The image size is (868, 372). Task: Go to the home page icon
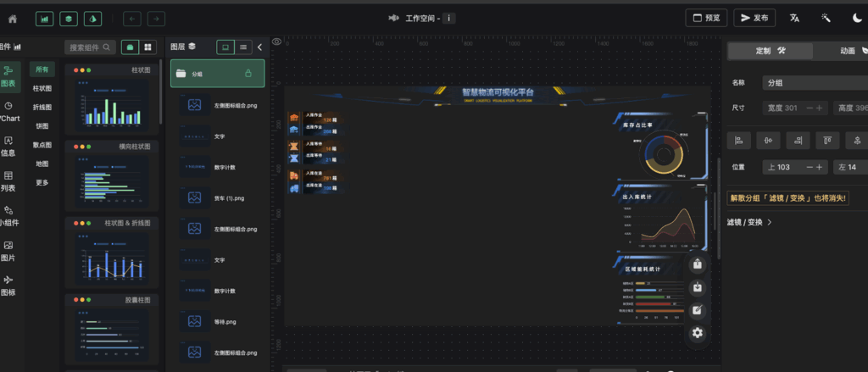click(12, 18)
